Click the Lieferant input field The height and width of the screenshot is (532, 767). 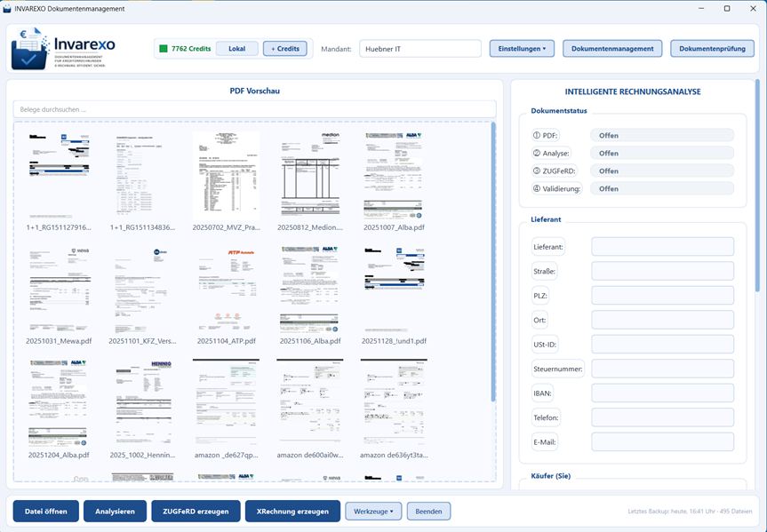tap(662, 246)
